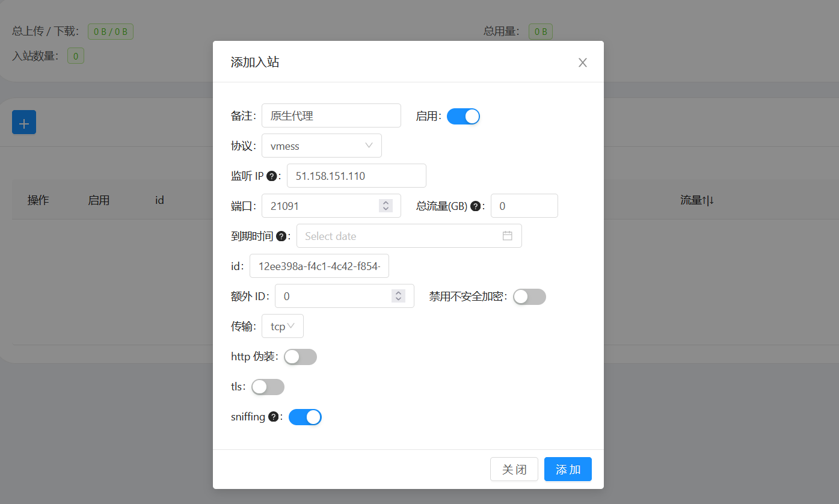The height and width of the screenshot is (504, 839).
Task: Click the 关闭 button
Action: click(x=514, y=469)
